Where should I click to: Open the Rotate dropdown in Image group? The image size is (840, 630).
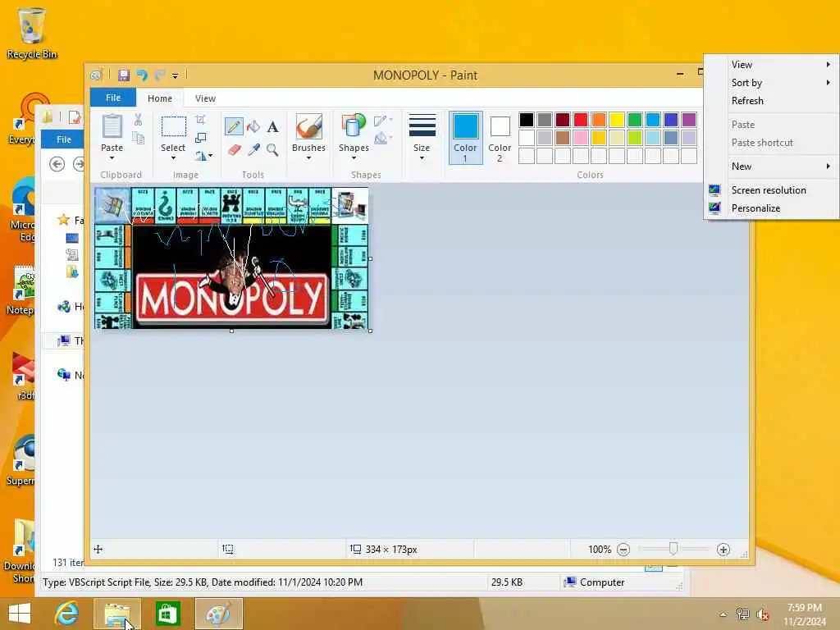tap(203, 156)
